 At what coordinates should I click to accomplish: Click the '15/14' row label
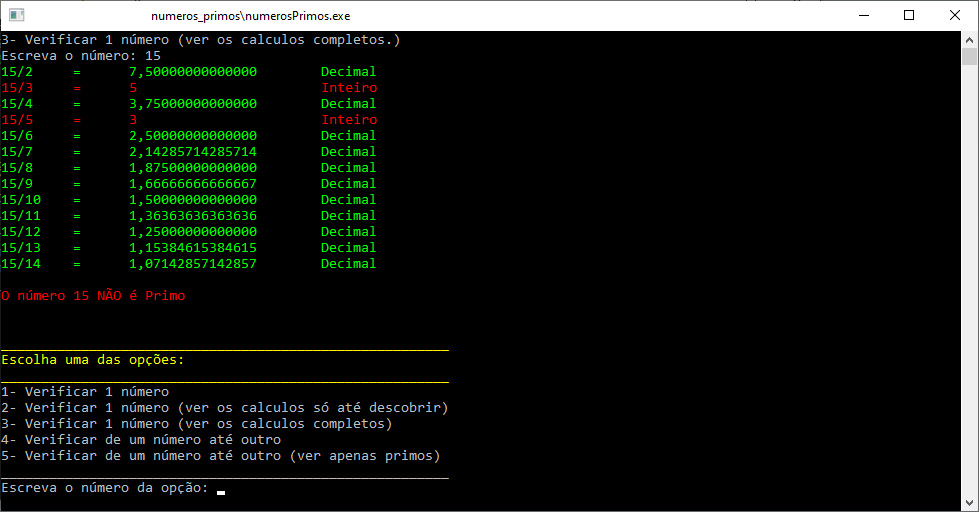pyautogui.click(x=21, y=264)
